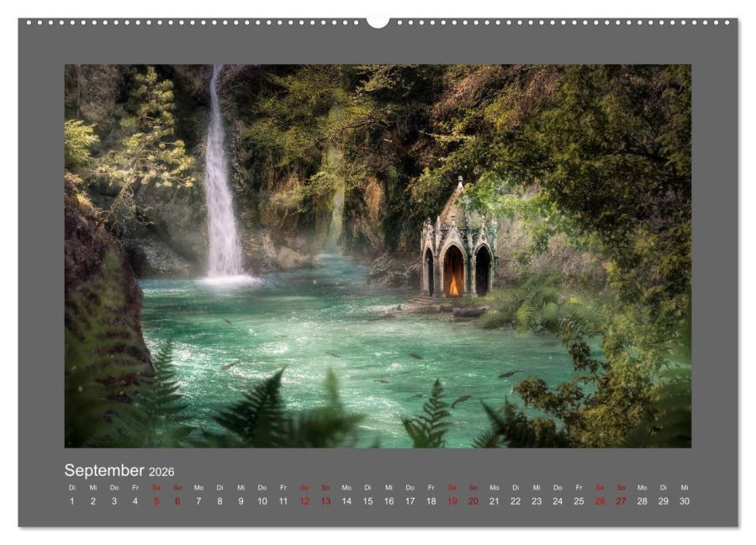
Task: Select red Sunday date 27
Action: 621,501
